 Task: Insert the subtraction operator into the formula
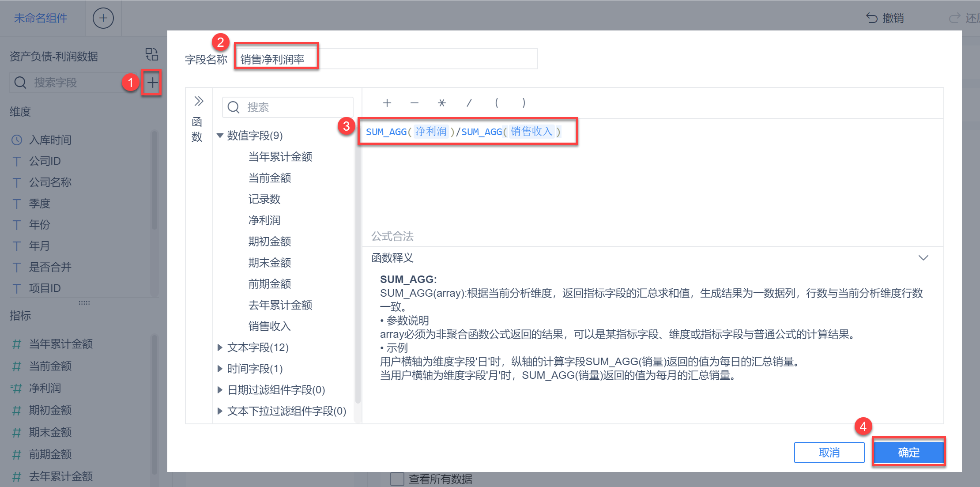pyautogui.click(x=414, y=103)
